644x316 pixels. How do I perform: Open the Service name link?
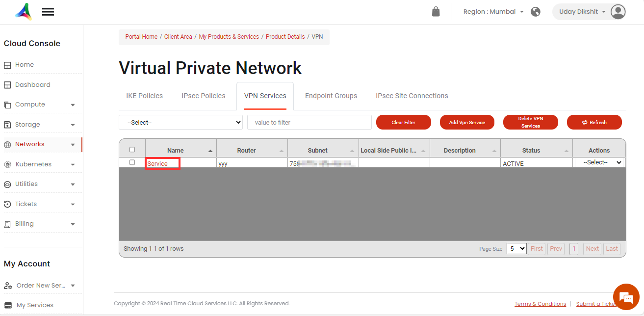158,163
